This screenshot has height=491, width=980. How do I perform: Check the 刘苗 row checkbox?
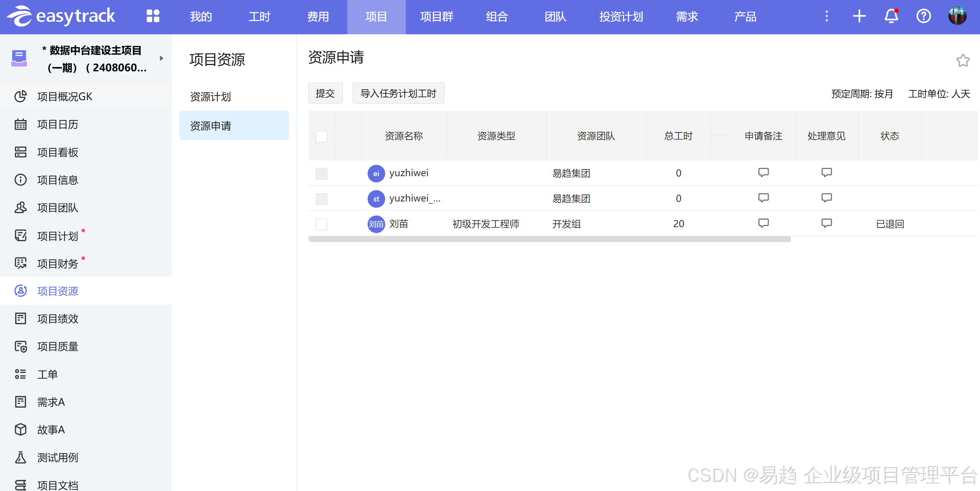(322, 224)
